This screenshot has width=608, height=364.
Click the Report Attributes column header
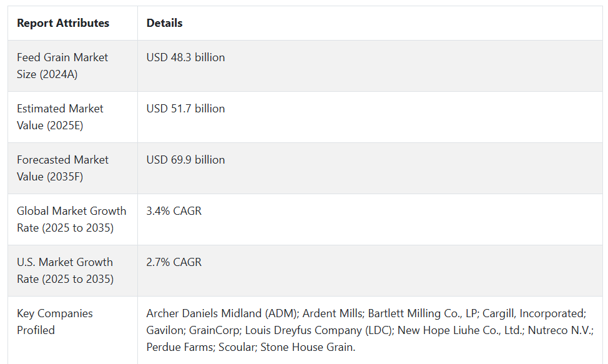63,23
